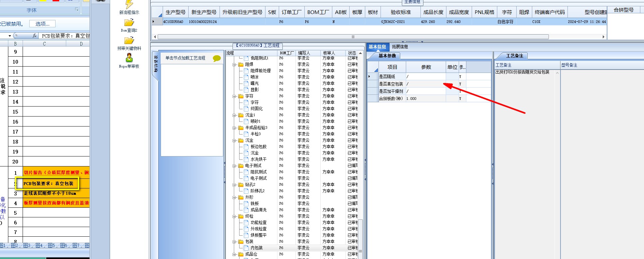Image resolution: width=644 pixels, height=259 pixels.
Task: Open the Bom查询2 folder shortcut
Action: point(129,26)
